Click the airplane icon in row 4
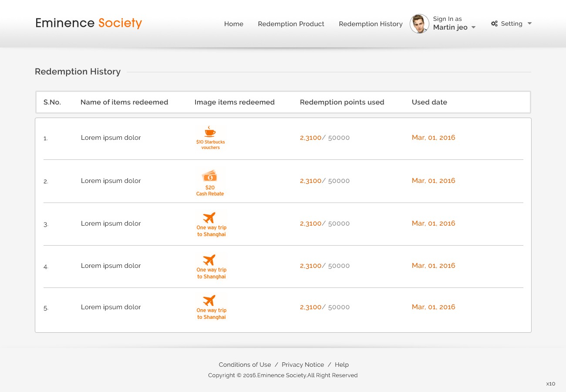Viewport: 566px width, 392px height. (x=209, y=260)
